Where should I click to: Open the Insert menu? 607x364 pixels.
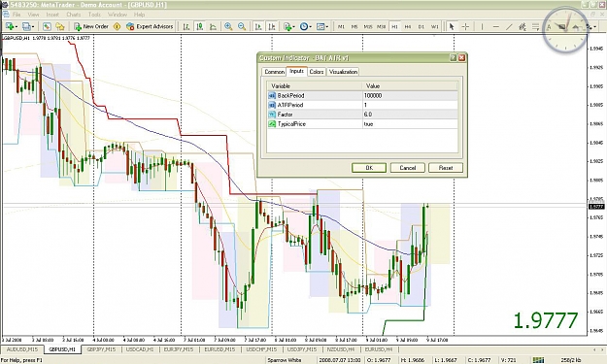52,15
